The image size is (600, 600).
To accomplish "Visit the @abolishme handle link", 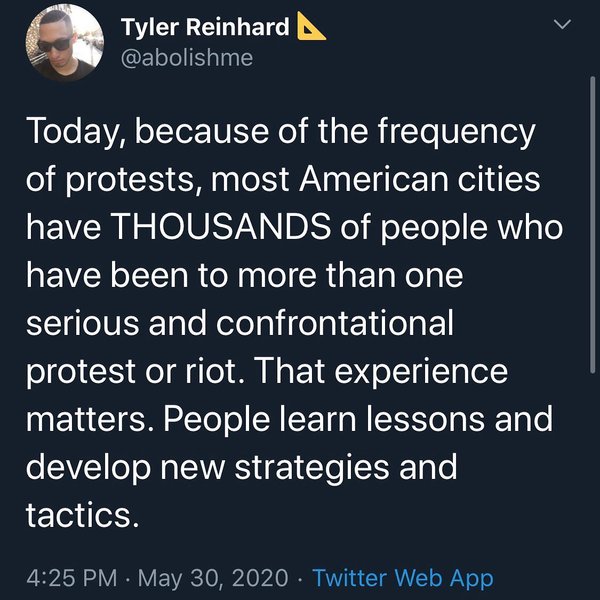I will (x=187, y=58).
